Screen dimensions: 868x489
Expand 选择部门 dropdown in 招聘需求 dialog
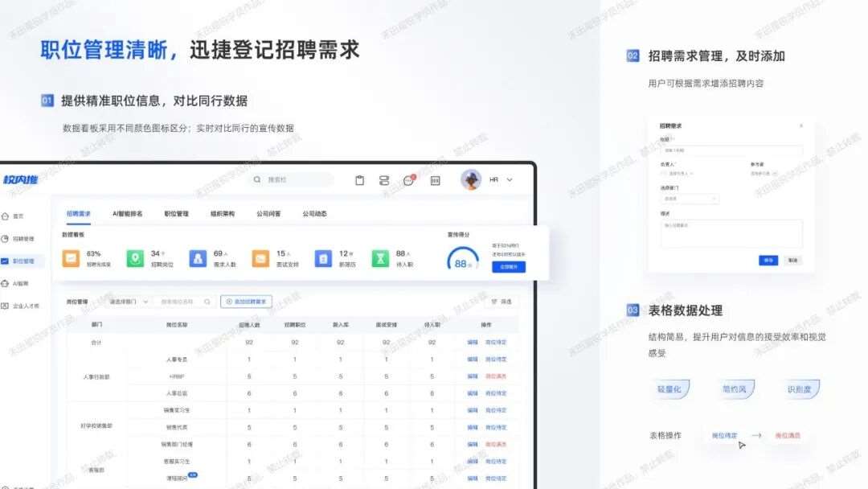coord(690,198)
